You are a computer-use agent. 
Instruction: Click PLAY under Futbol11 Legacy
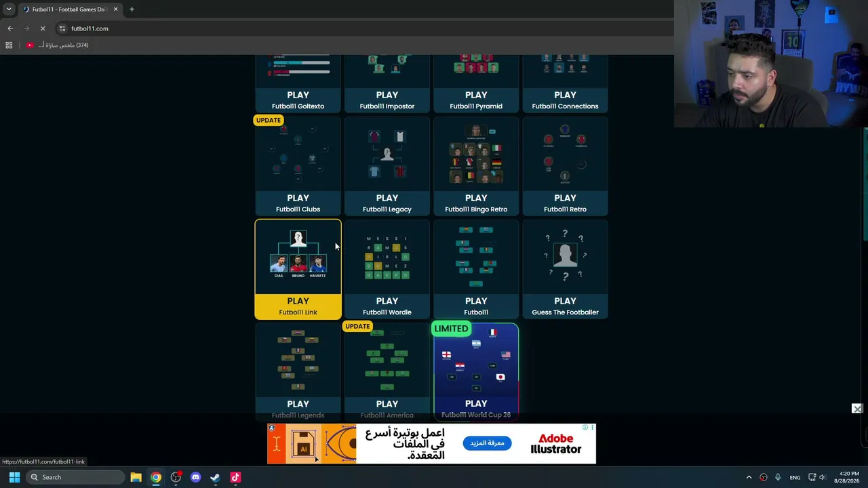click(x=387, y=198)
